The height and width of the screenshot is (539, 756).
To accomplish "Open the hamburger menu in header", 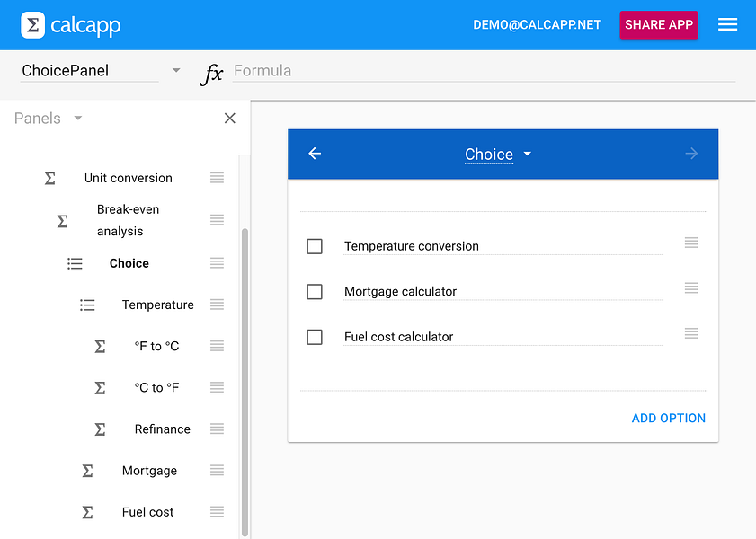I will click(727, 24).
